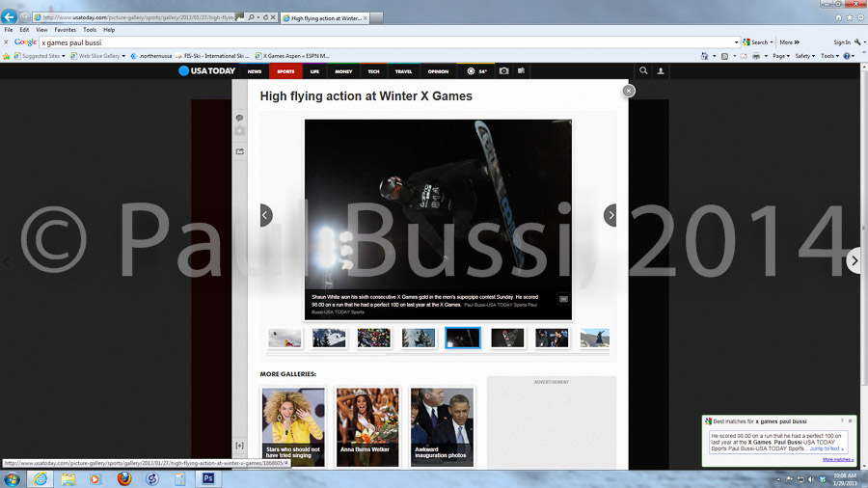
Task: Open Awkward inauguration photos gallery
Action: click(x=442, y=426)
